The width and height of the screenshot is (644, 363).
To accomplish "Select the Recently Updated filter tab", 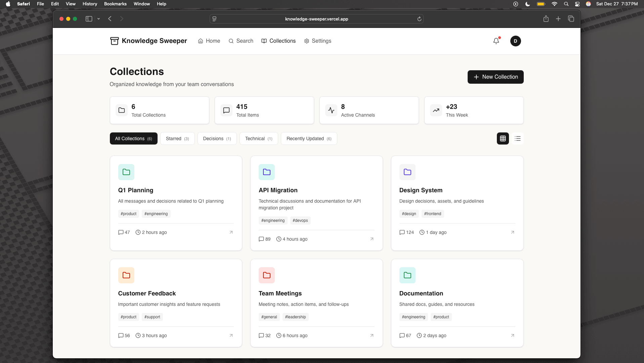I will point(309,138).
